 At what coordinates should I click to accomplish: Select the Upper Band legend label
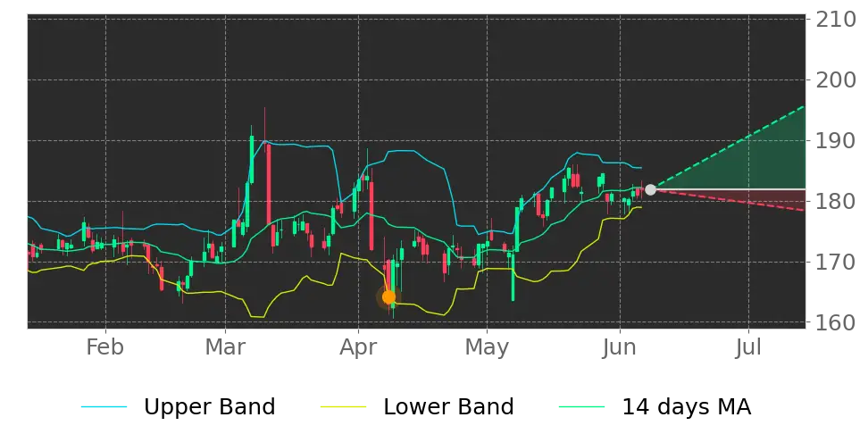209,407
